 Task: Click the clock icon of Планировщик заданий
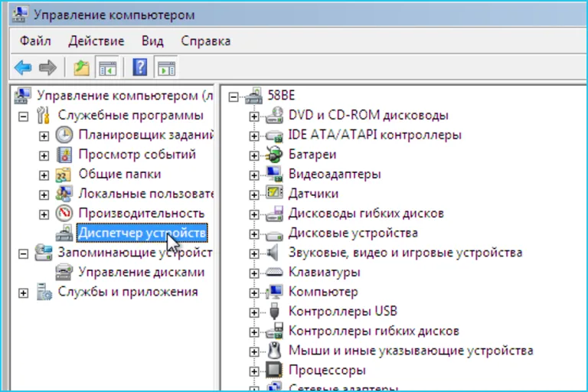click(64, 135)
